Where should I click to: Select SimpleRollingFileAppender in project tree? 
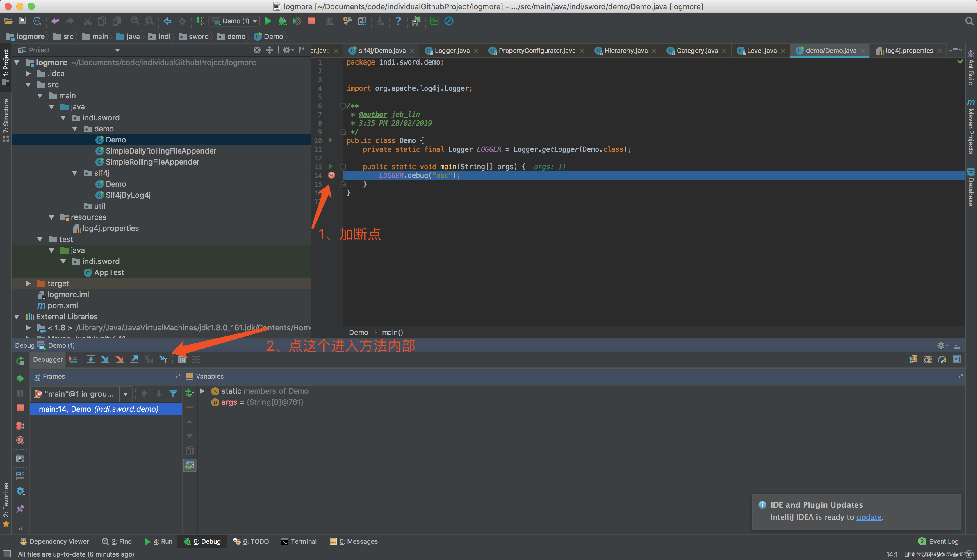(x=152, y=162)
